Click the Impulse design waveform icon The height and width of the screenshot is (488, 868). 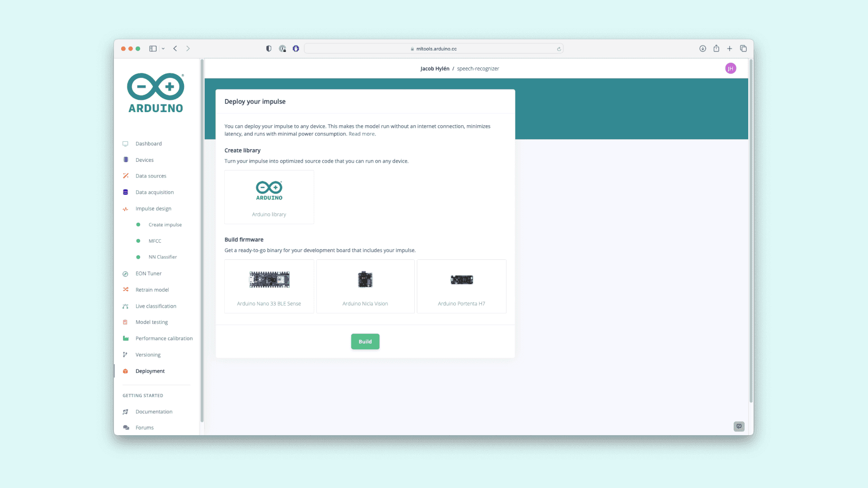125,209
